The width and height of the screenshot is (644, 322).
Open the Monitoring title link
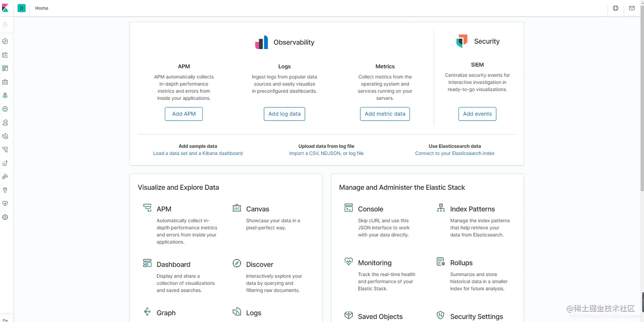(375, 263)
